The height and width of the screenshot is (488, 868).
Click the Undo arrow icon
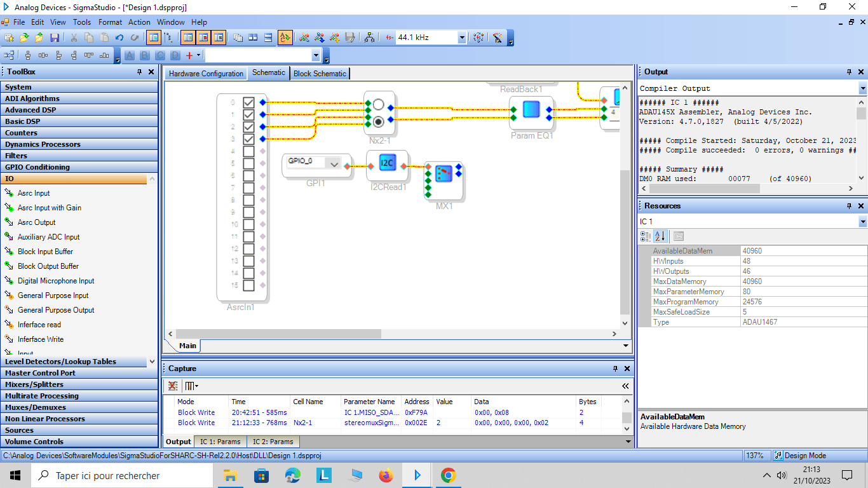(x=119, y=37)
